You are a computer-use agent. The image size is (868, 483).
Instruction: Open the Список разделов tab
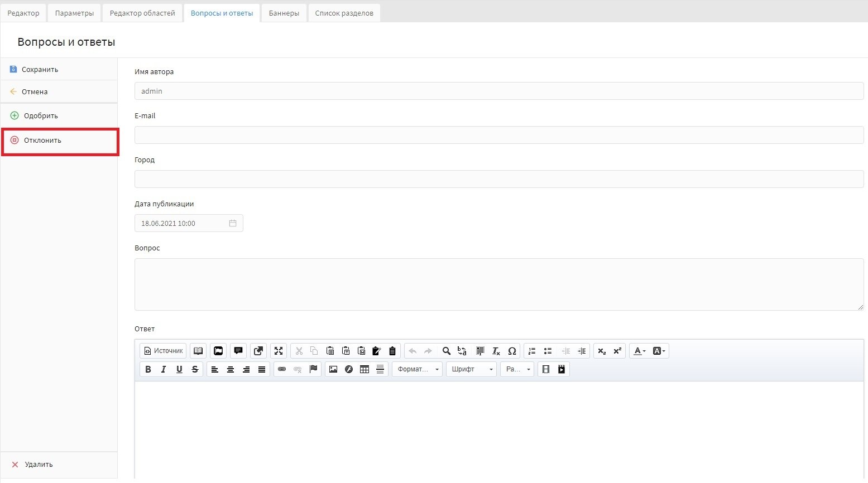coord(344,13)
